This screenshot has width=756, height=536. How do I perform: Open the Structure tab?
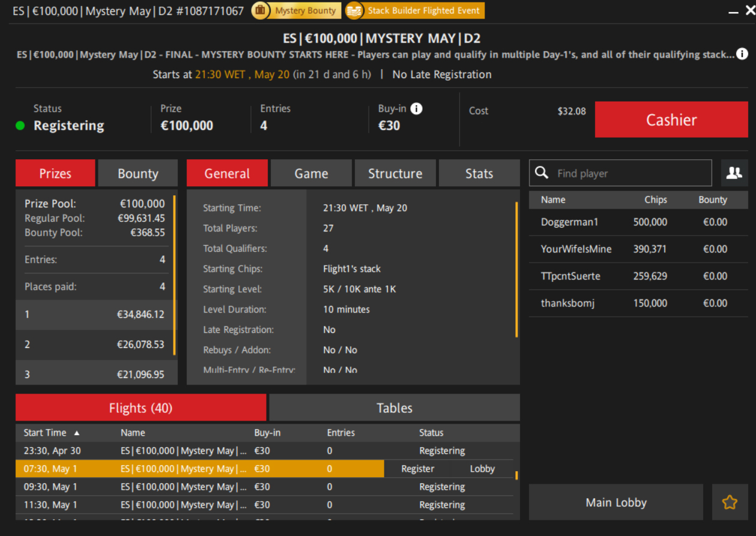click(x=395, y=174)
